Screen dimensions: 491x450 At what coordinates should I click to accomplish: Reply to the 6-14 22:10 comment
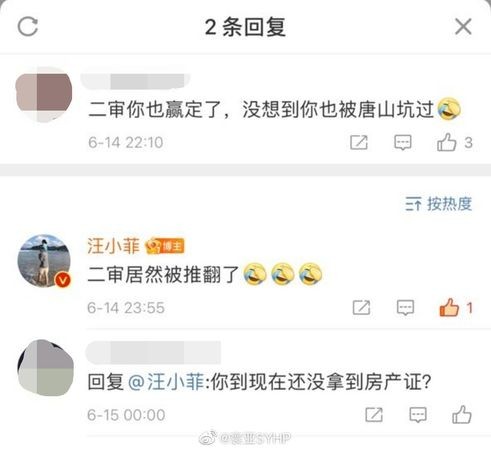pos(403,143)
